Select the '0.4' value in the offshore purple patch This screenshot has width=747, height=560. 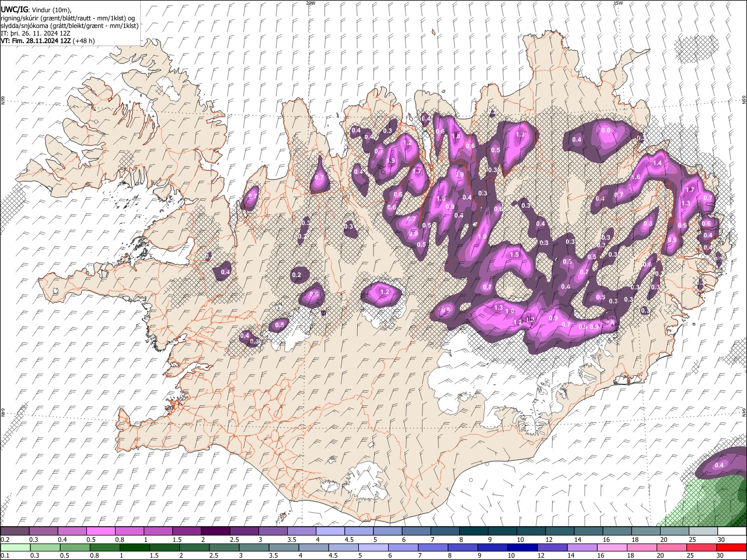[719, 465]
